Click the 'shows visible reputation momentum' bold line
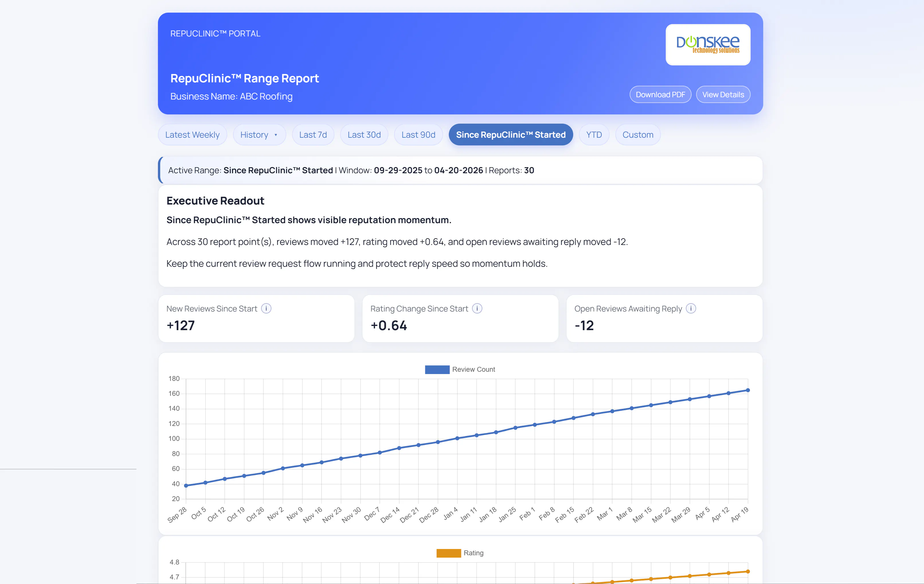This screenshot has width=924, height=584. click(309, 220)
